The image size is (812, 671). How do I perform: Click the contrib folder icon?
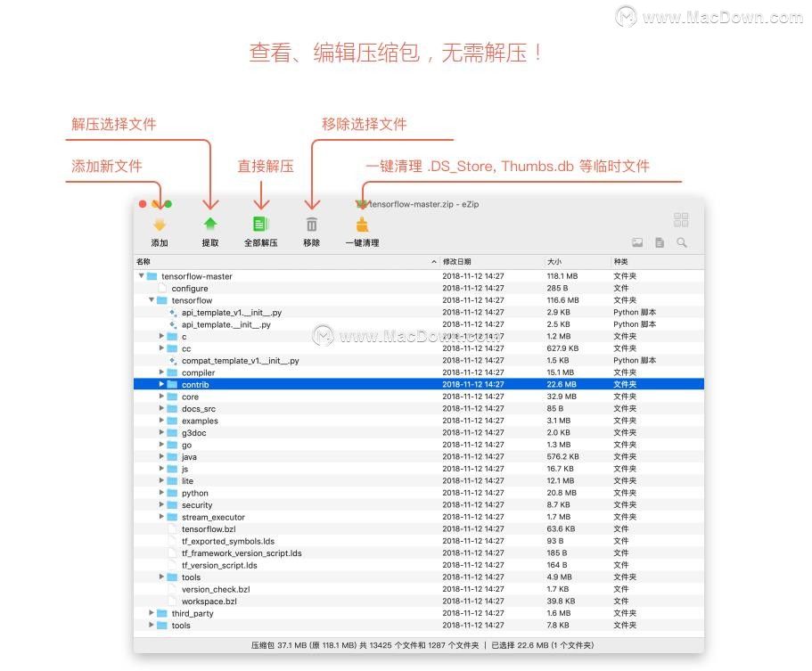click(x=172, y=384)
